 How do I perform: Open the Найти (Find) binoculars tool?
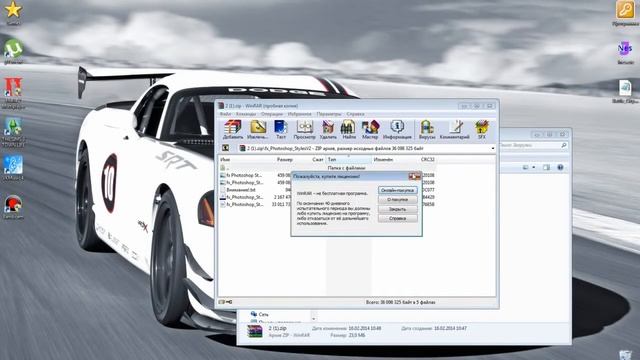click(349, 129)
